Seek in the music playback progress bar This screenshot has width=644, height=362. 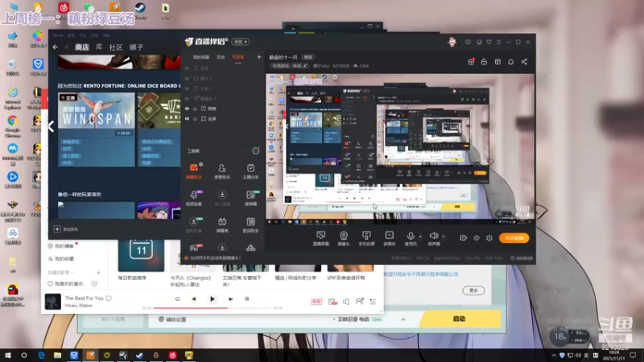212,308
